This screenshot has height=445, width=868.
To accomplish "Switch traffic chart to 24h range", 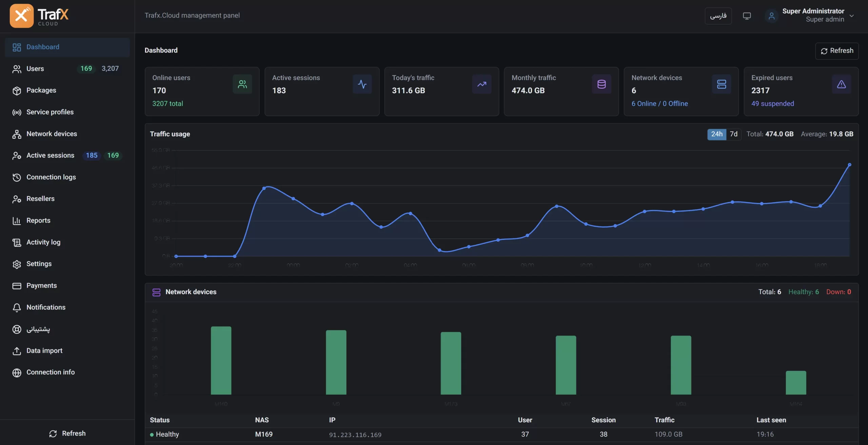I will point(716,134).
